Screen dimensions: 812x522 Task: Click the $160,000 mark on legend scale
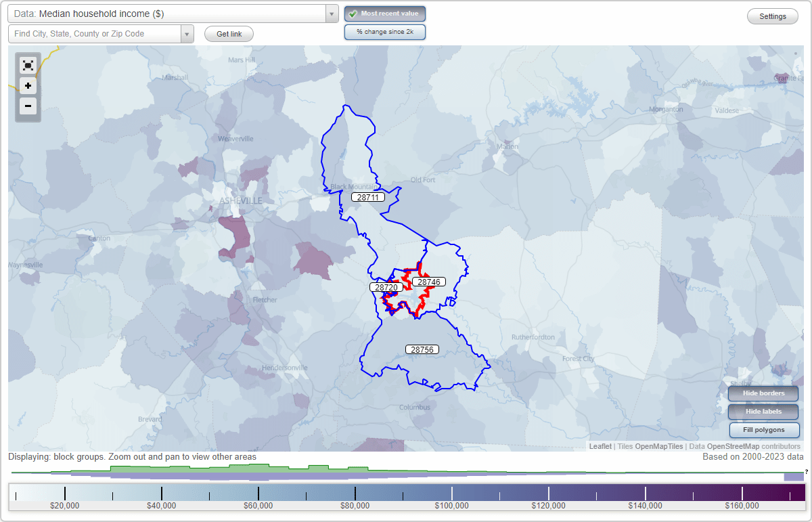pos(742,505)
